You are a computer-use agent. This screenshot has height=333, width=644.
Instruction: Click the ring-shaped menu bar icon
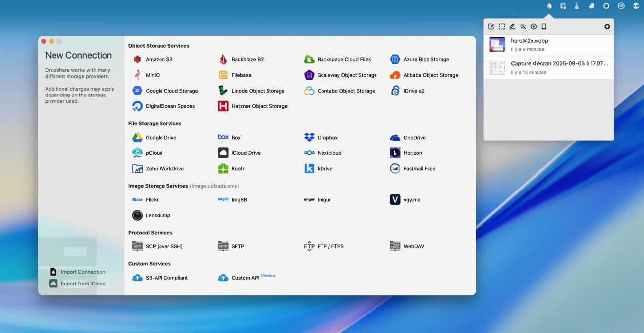(x=606, y=6)
